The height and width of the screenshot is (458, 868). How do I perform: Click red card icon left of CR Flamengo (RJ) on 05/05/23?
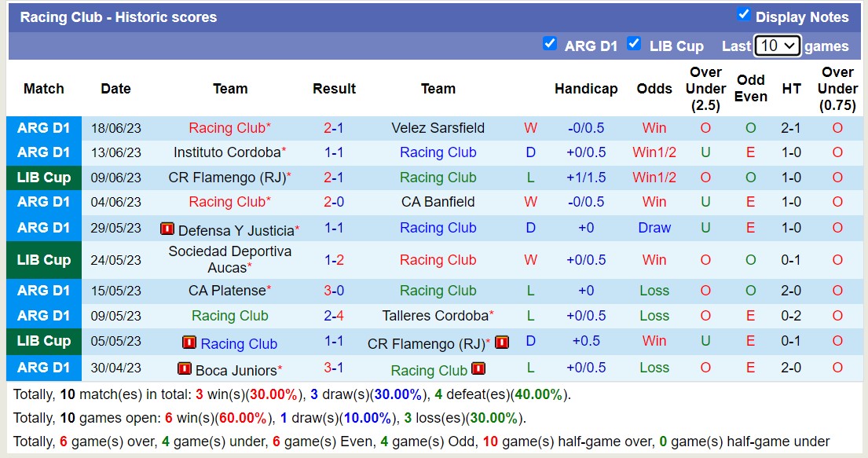click(189, 343)
